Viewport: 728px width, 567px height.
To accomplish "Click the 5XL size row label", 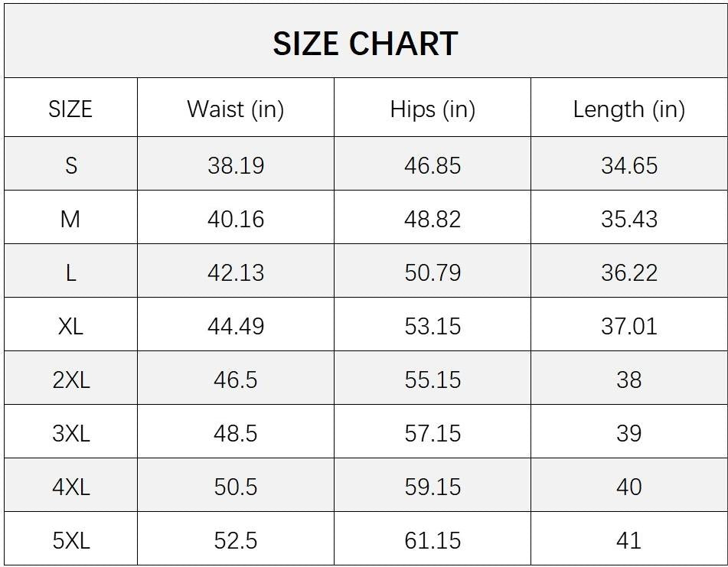I will click(x=70, y=540).
